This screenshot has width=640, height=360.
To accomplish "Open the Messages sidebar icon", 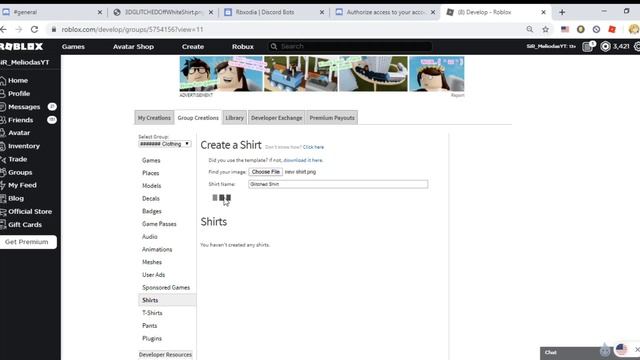I will (3, 107).
